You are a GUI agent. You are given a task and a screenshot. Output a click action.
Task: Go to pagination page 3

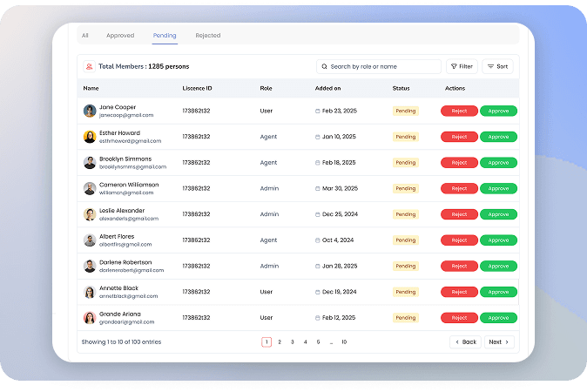(293, 341)
